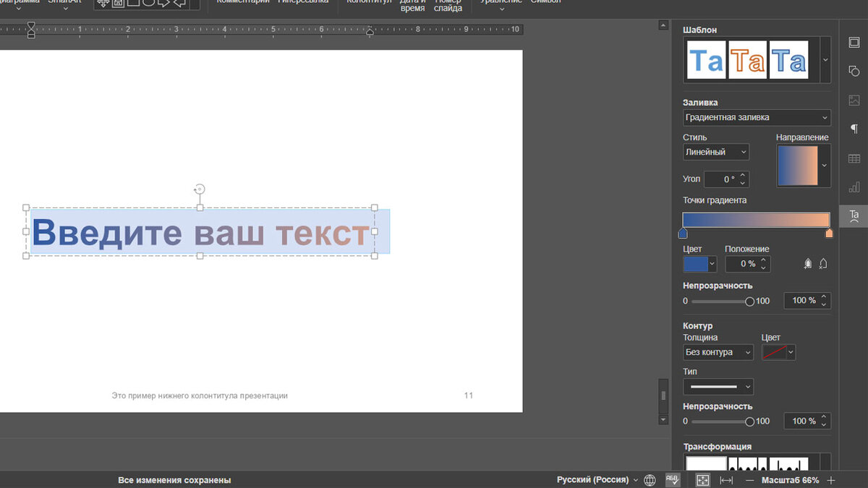Open the Image settings sidebar icon
868x488 pixels.
tap(854, 100)
